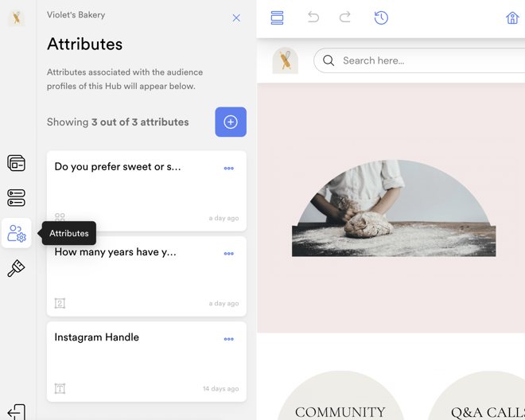Click the text type icon on Instagram card
Screen dimensions: 525x420
click(60, 388)
